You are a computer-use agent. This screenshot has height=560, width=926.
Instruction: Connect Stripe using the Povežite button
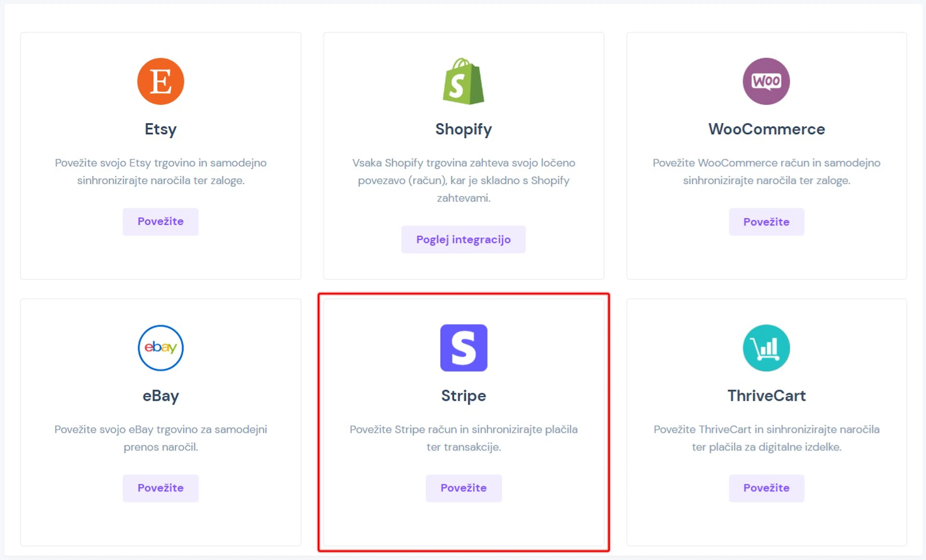click(x=463, y=488)
